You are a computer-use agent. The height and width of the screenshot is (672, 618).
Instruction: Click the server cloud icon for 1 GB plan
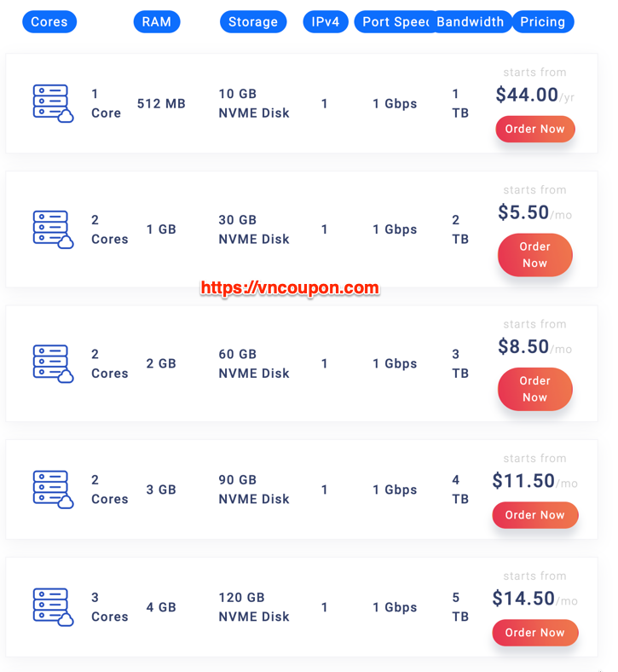tap(53, 229)
